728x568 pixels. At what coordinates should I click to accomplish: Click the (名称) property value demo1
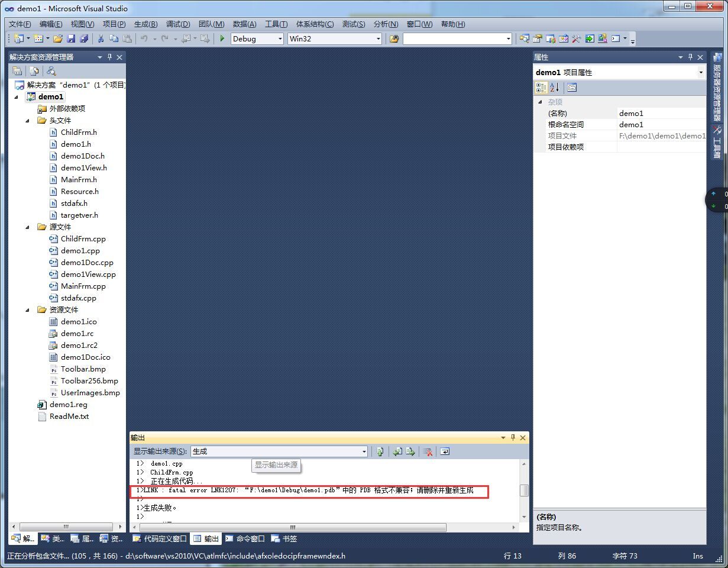point(661,113)
